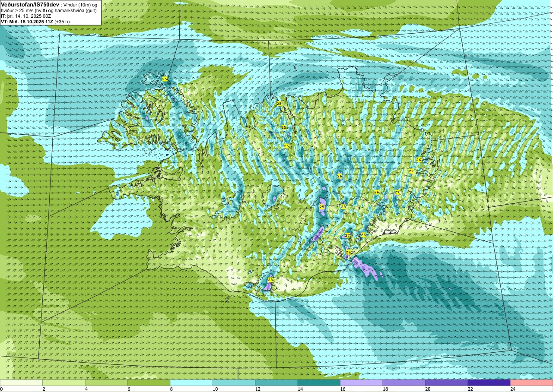553x392 pixels.
Task: Click the legend tick label 0
Action: 1,389
